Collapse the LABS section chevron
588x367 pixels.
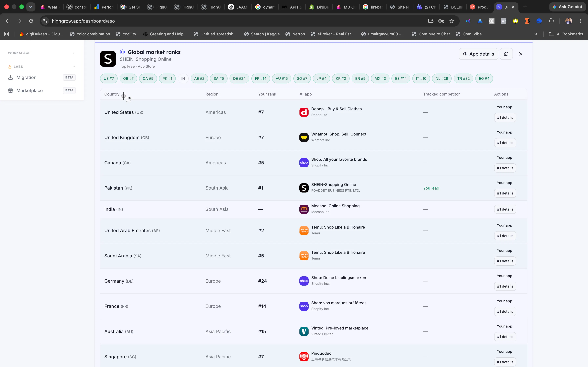point(74,67)
